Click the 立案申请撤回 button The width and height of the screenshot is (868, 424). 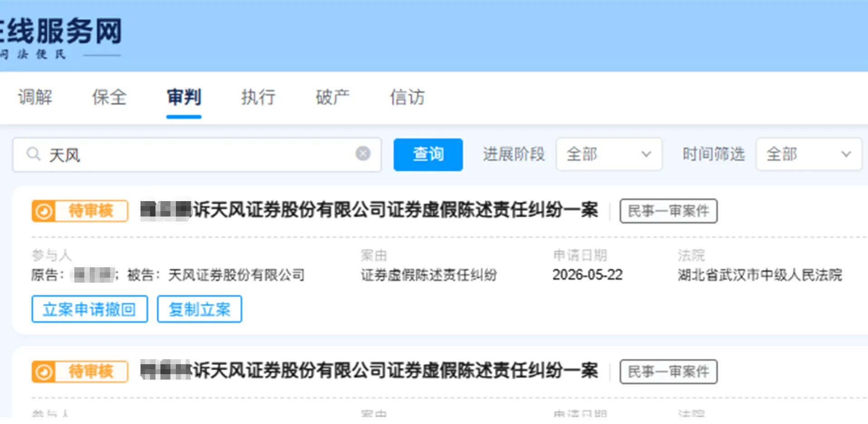coord(90,309)
